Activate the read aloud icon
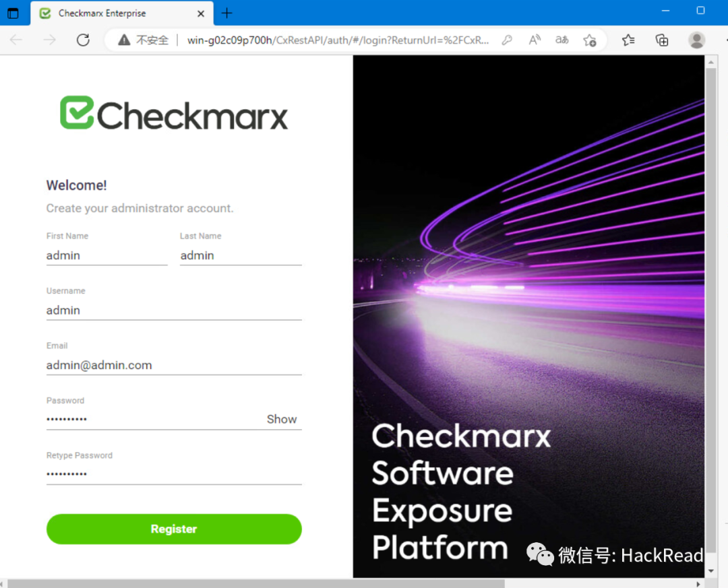Image resolution: width=728 pixels, height=588 pixels. click(535, 40)
